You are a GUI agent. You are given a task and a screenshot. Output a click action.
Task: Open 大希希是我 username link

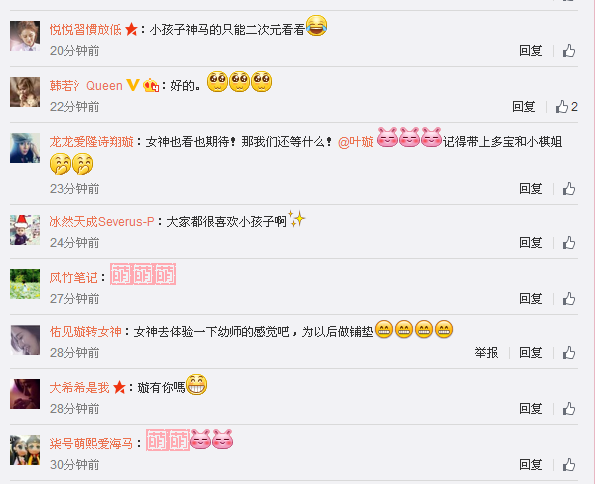point(79,388)
